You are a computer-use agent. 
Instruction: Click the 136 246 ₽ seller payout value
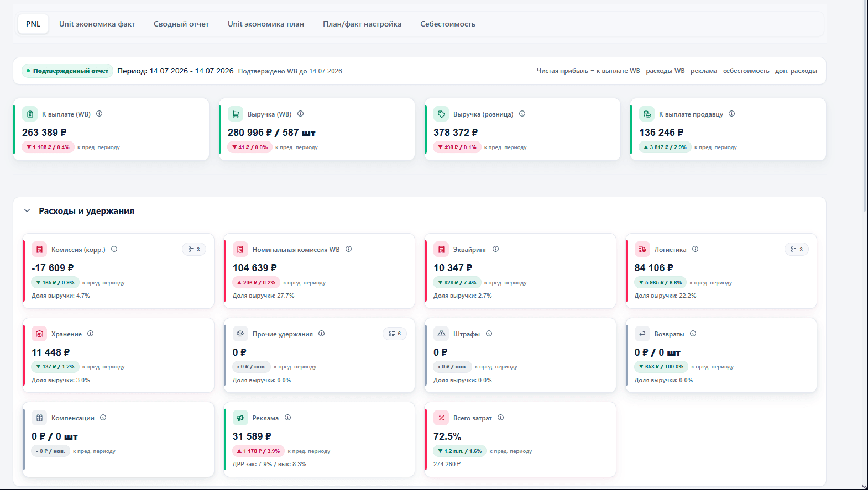pos(661,133)
